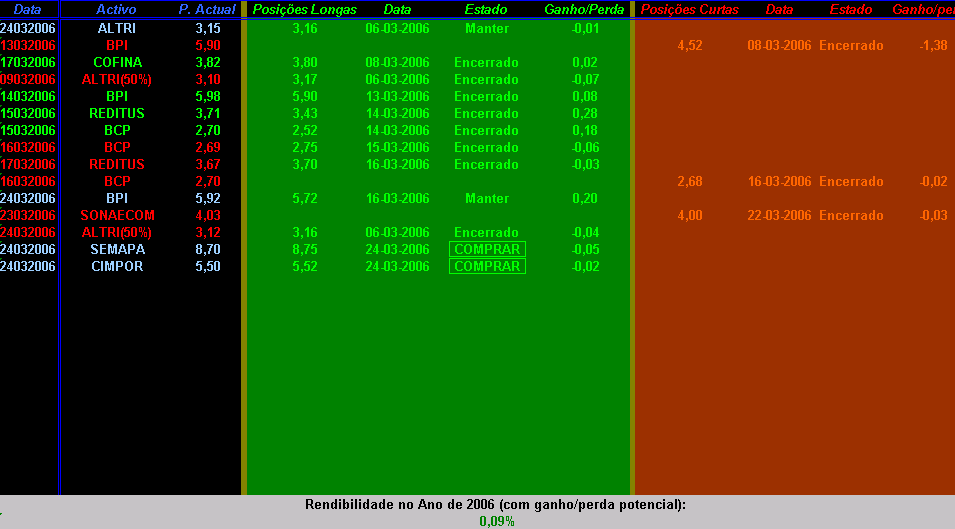The width and height of the screenshot is (955, 529).
Task: Select the date 23032006 in the SONAECOM row
Action: [x=28, y=215]
